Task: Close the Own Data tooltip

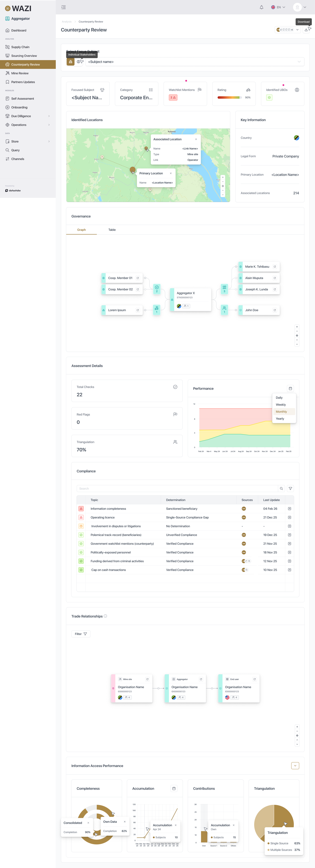Action: [x=125, y=822]
